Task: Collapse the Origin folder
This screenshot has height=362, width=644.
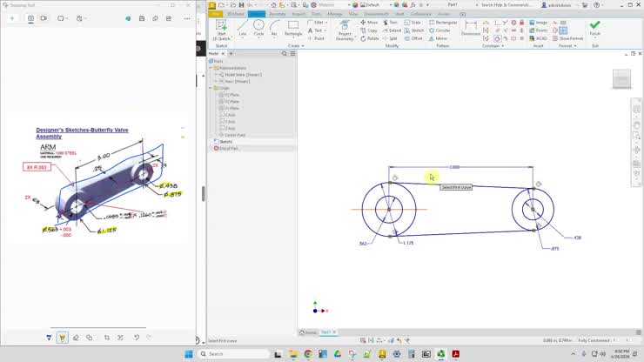Action: [x=211, y=88]
